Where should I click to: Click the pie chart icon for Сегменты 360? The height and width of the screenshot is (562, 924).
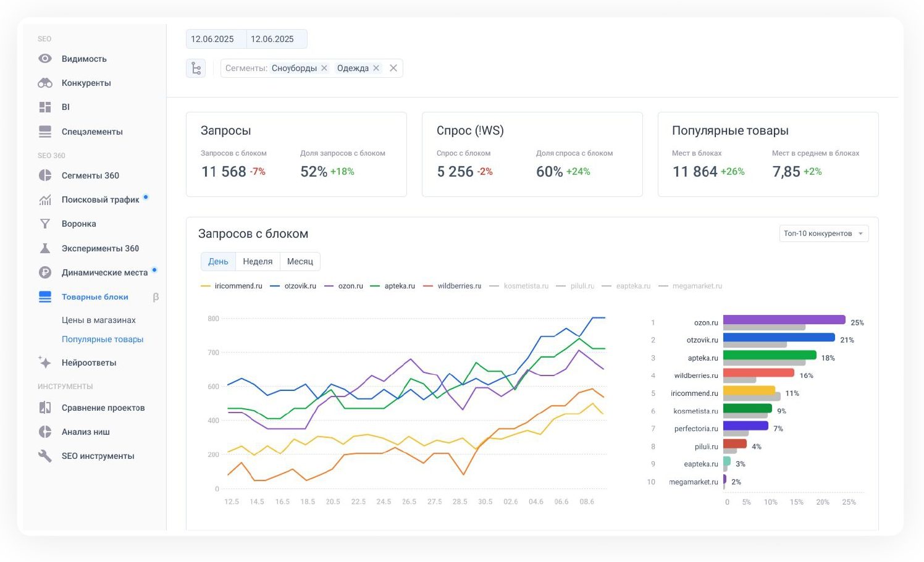click(x=45, y=175)
